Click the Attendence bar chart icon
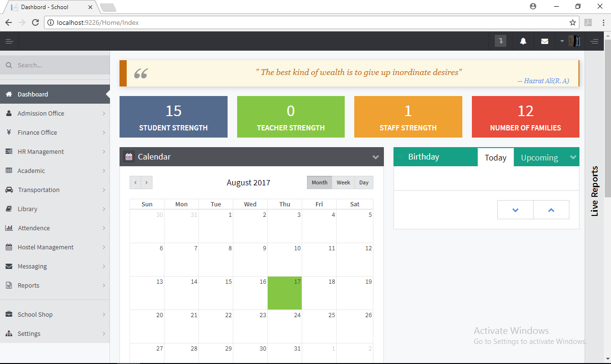611x364 pixels. [9, 228]
